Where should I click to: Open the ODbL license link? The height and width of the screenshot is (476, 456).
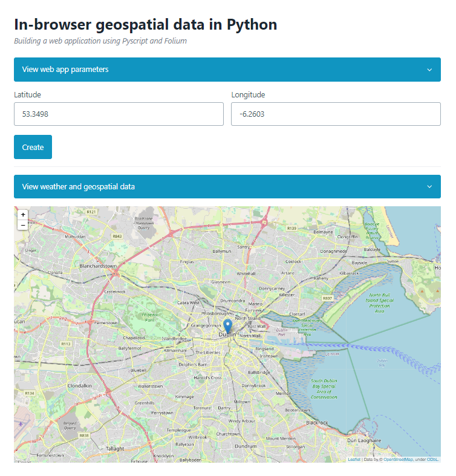pyautogui.click(x=432, y=459)
